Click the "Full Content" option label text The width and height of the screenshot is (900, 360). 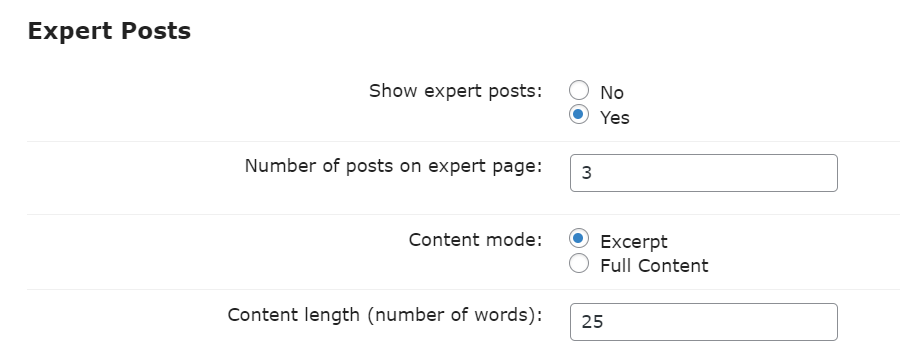654,266
